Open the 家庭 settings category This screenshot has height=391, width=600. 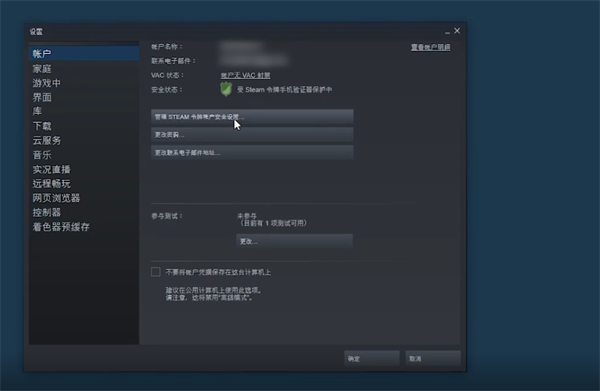pos(42,69)
